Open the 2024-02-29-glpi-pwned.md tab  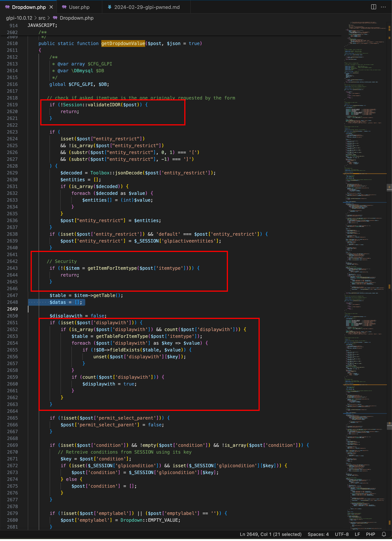(x=146, y=7)
